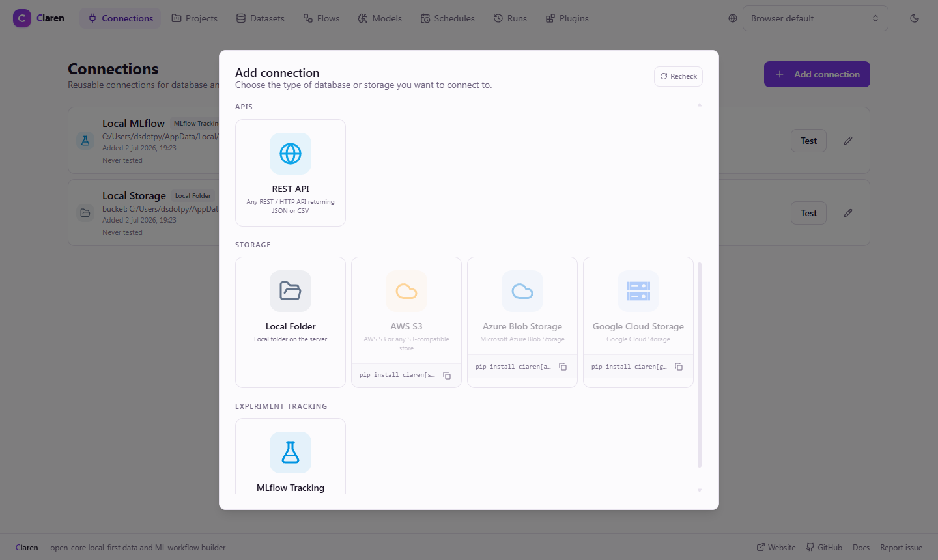
Task: Select the REST API globe icon
Action: [x=291, y=154]
